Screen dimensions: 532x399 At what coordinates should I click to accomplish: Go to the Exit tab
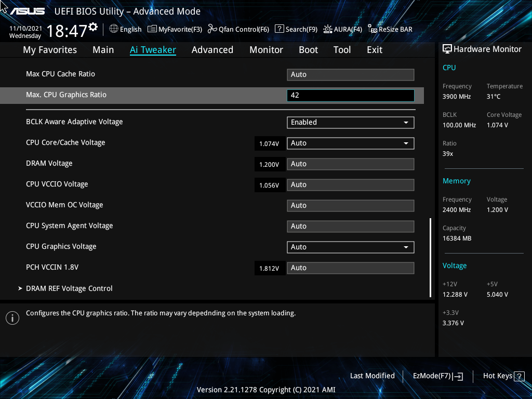coord(375,50)
